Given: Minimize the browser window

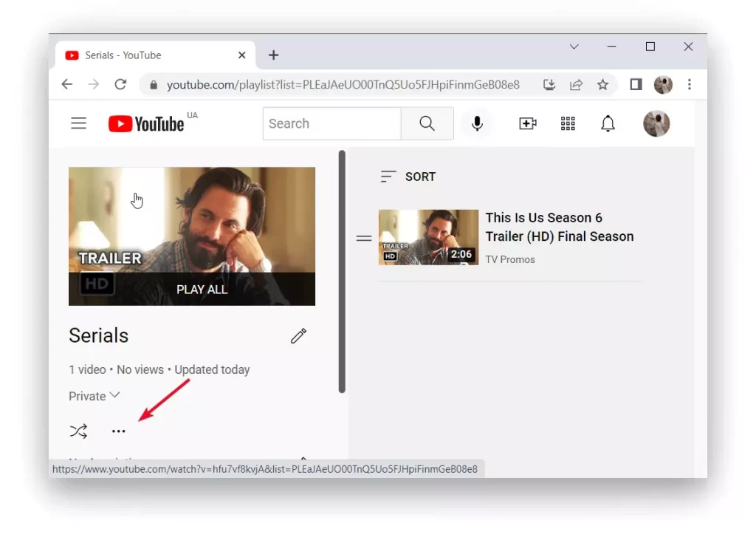Looking at the screenshot, I should click(x=611, y=47).
